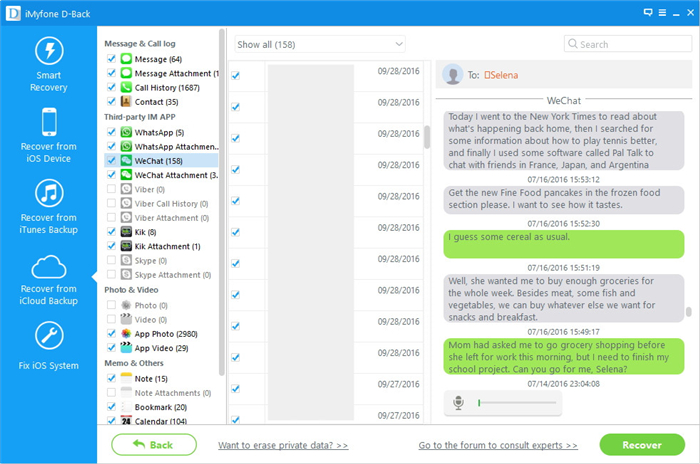
Task: Open 'Go to the forum to consult experts' link
Action: (x=498, y=445)
